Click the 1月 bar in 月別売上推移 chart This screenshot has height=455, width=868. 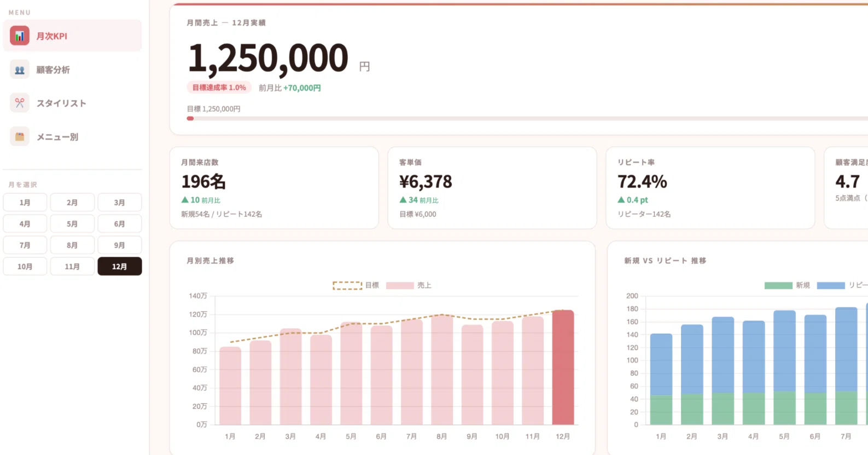coord(230,385)
